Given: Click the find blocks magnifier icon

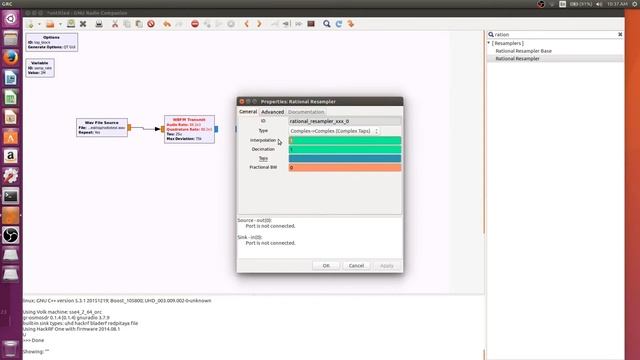Looking at the screenshot, I should pos(327,24).
